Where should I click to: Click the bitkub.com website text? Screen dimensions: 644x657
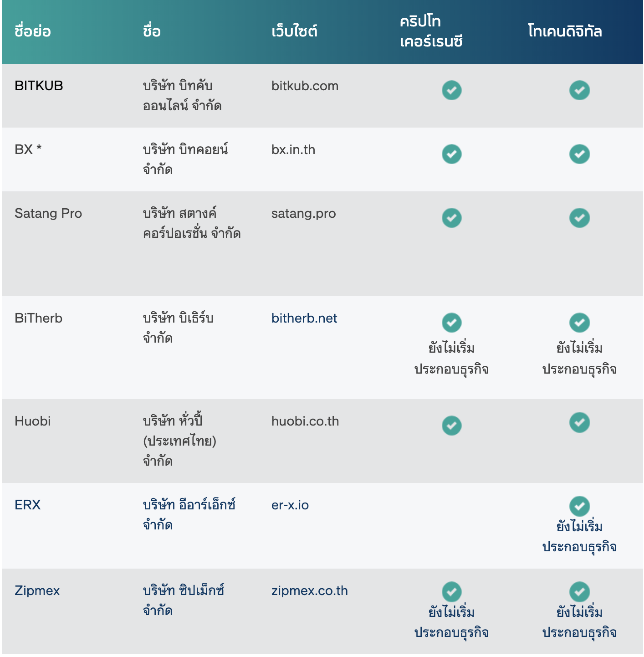(305, 86)
